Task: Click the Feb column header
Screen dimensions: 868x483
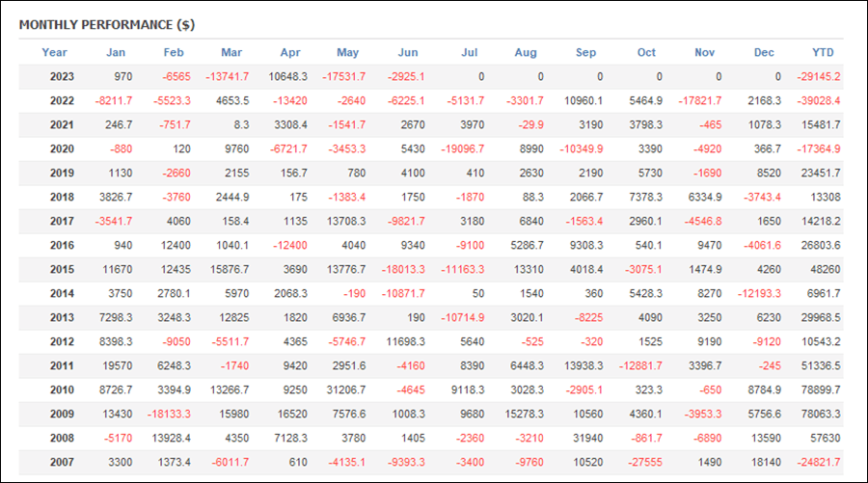Action: pyautogui.click(x=174, y=53)
